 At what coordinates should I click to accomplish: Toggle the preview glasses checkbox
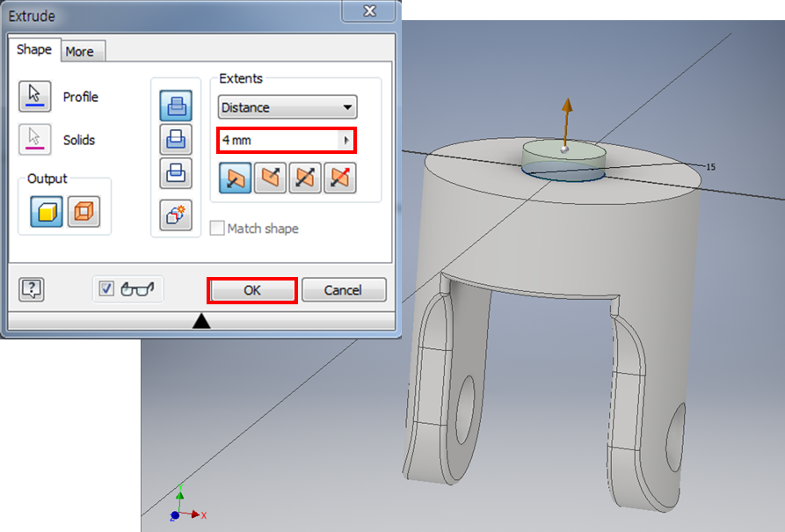[106, 288]
